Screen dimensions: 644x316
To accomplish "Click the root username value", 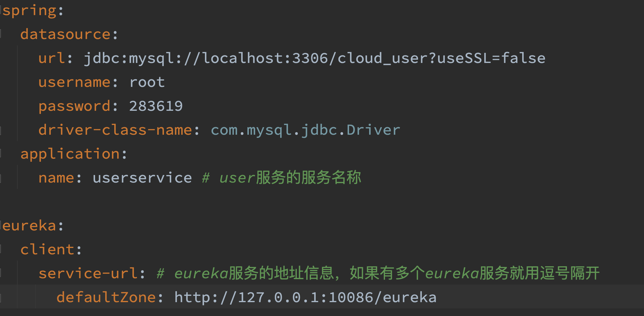I will tap(147, 82).
